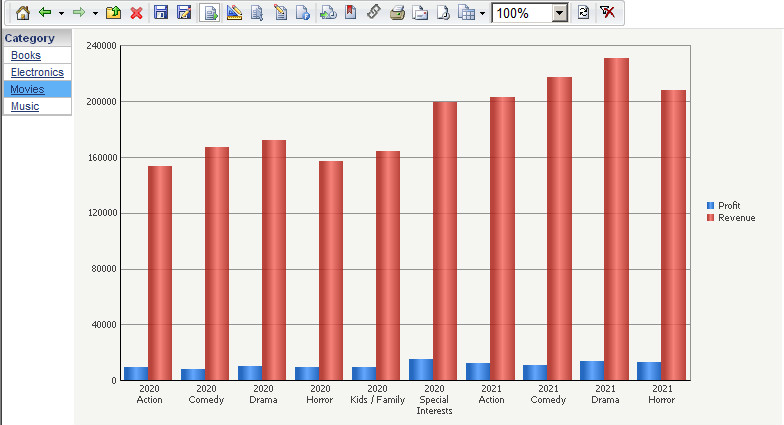Click the document with magnifier icon
Screen dimensions: 784x425
[257, 12]
